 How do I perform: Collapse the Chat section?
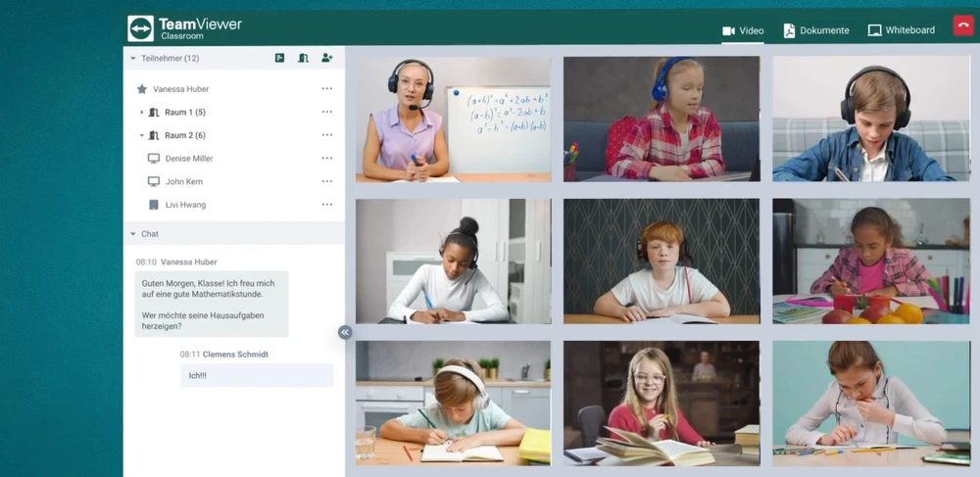[132, 234]
